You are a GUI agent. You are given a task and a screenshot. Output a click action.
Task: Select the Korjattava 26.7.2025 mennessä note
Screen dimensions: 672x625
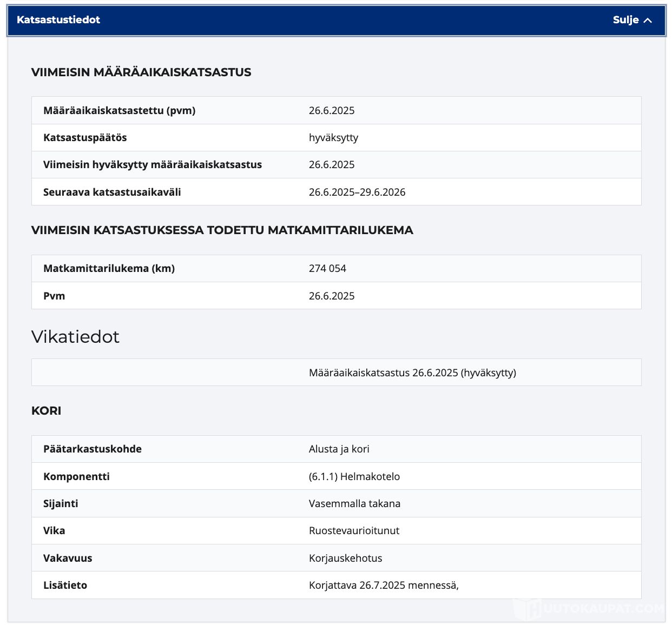383,586
